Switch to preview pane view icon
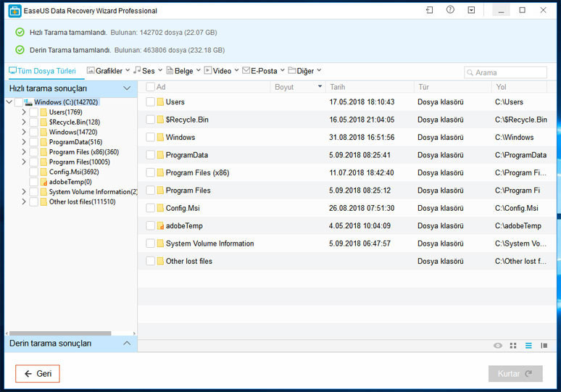The width and height of the screenshot is (561, 392). coord(544,346)
